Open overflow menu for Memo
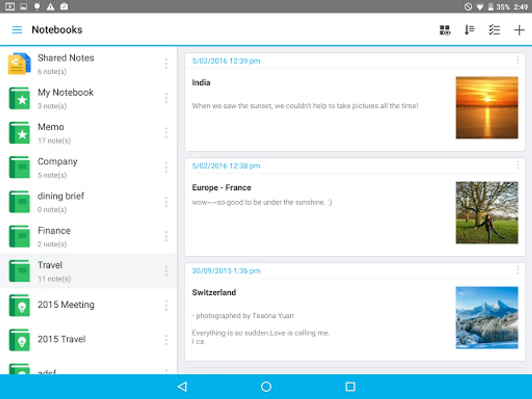The image size is (532, 399). 166,133
